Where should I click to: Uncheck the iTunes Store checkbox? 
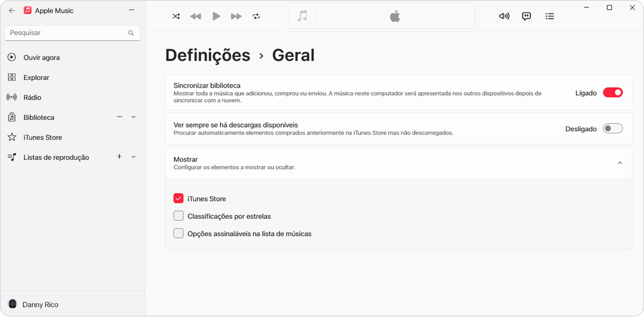click(178, 198)
